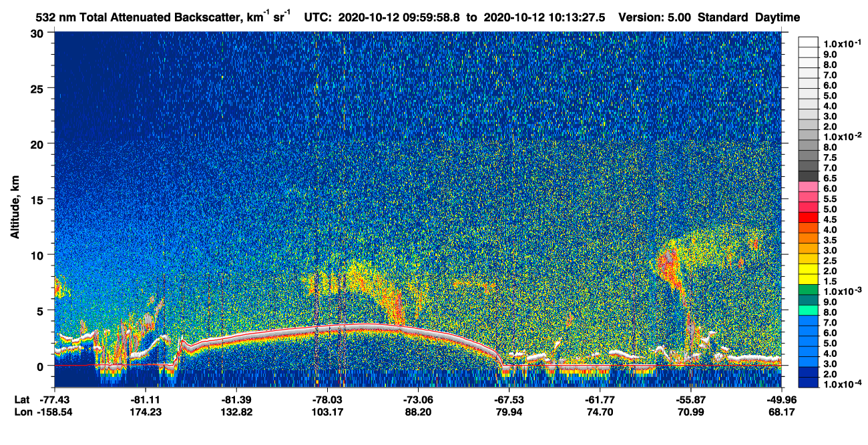
Task: Click the colorbar label '2.5'
Action: 831,260
